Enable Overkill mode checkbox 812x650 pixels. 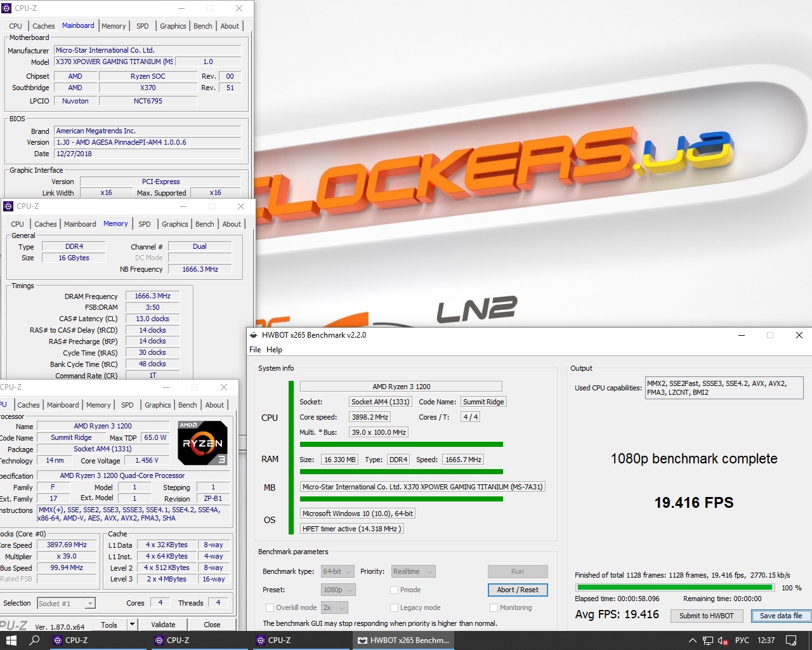tap(270, 607)
